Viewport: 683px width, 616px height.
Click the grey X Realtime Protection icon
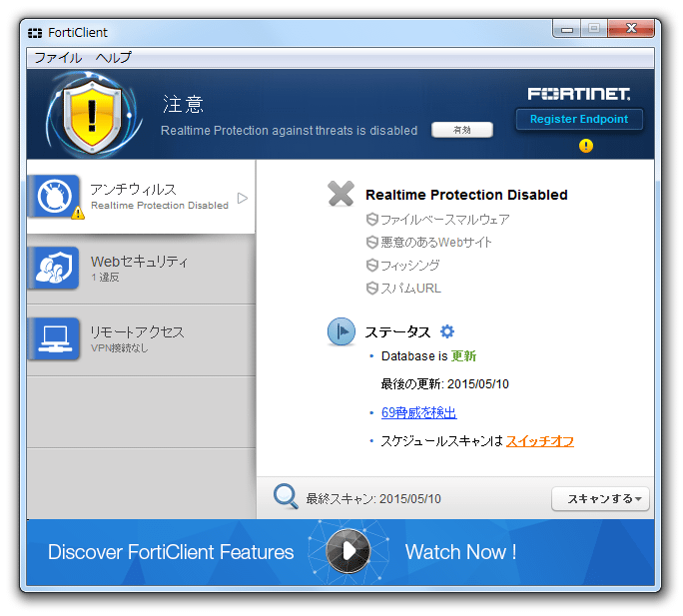click(x=341, y=194)
